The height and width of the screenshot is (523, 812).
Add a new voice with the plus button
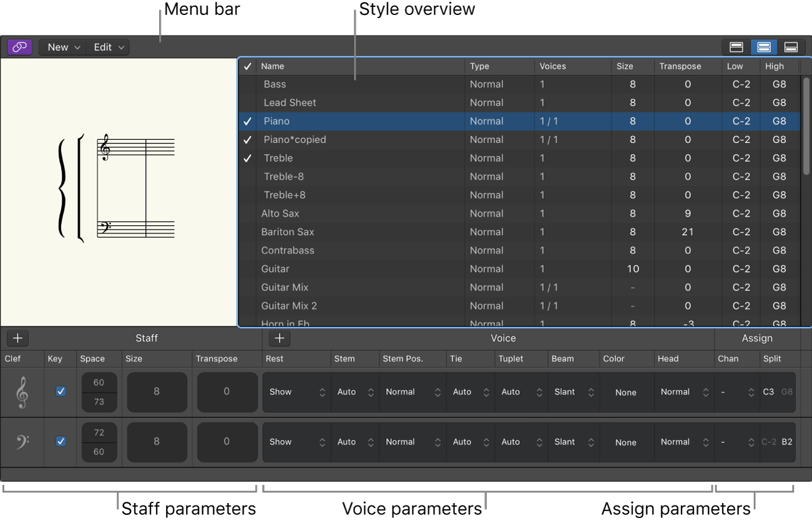pyautogui.click(x=280, y=338)
